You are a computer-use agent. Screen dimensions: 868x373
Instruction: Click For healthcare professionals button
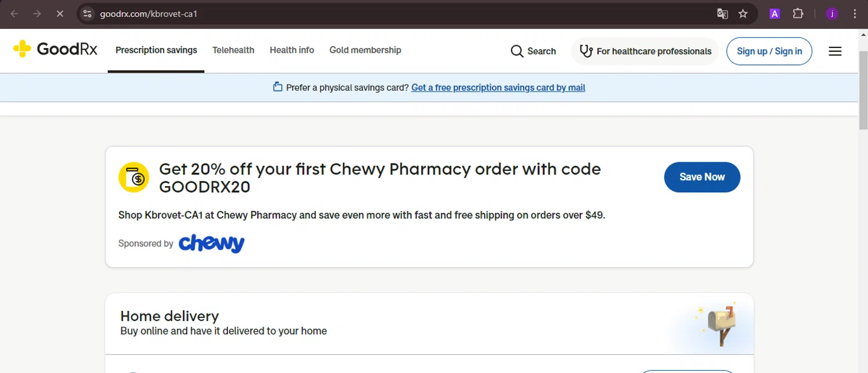645,52
